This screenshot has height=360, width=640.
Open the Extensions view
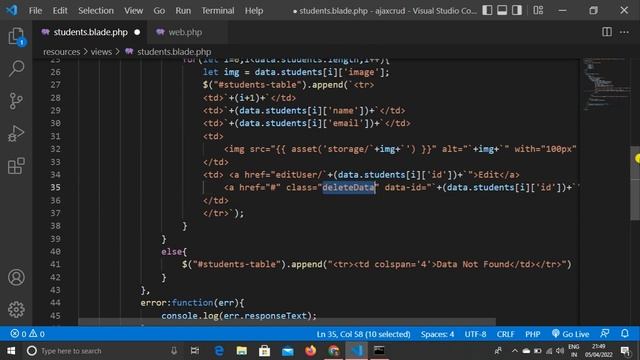click(x=16, y=166)
